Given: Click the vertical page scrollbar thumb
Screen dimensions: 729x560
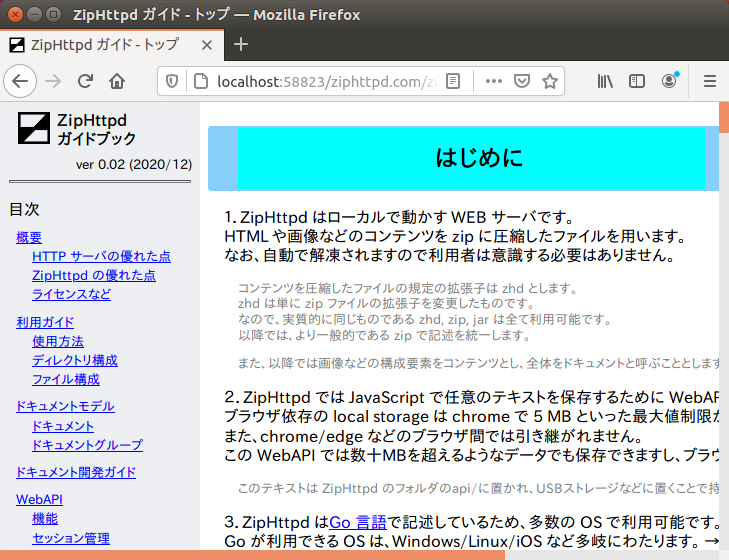Looking at the screenshot, I should pyautogui.click(x=724, y=117).
